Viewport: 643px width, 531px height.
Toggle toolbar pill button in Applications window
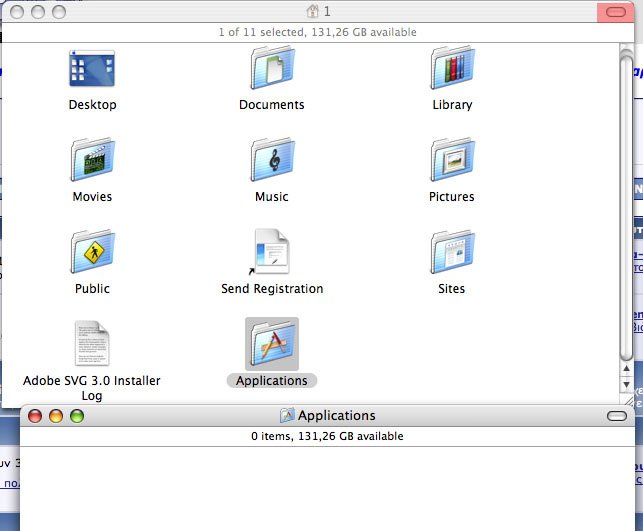[x=616, y=416]
